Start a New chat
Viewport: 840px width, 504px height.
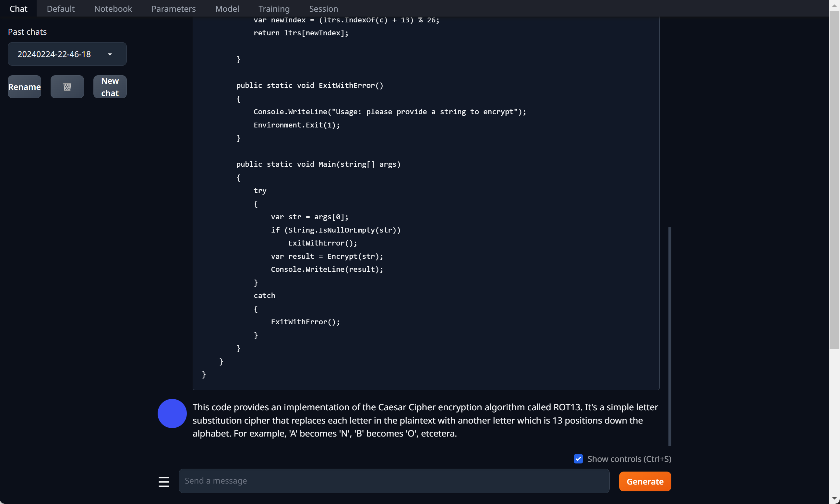click(x=110, y=87)
